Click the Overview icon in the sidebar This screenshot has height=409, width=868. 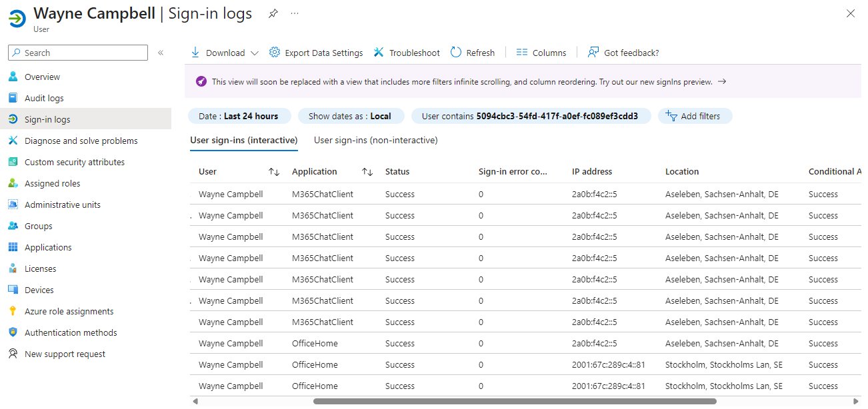coord(13,77)
